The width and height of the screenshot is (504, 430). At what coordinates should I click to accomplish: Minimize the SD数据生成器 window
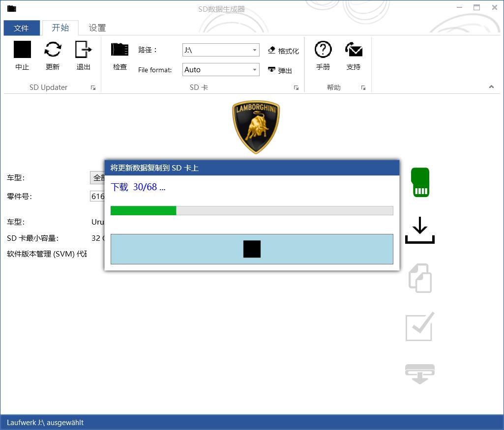coord(459,7)
